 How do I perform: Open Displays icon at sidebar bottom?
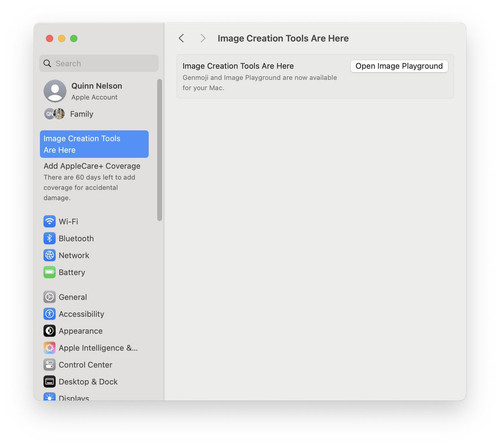pos(49,397)
